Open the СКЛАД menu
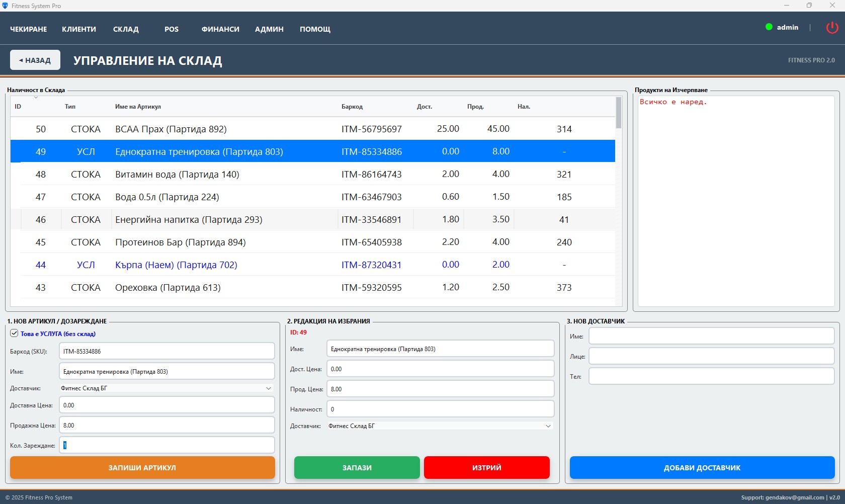 coord(126,29)
